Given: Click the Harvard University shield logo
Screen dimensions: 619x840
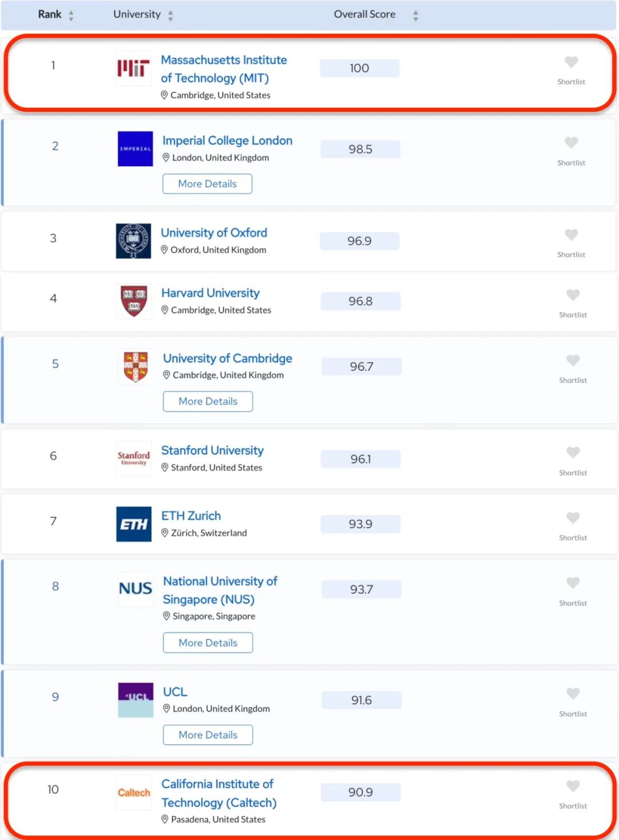Looking at the screenshot, I should tap(134, 301).
